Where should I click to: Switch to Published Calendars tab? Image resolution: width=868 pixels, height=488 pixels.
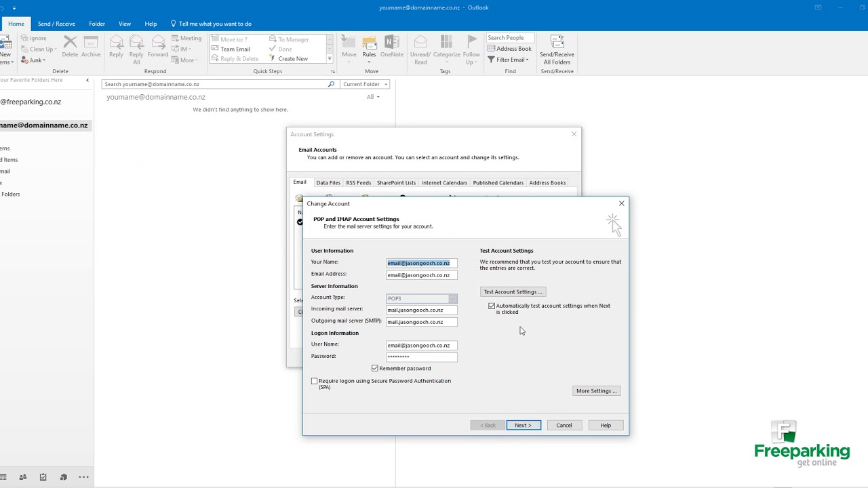498,182
